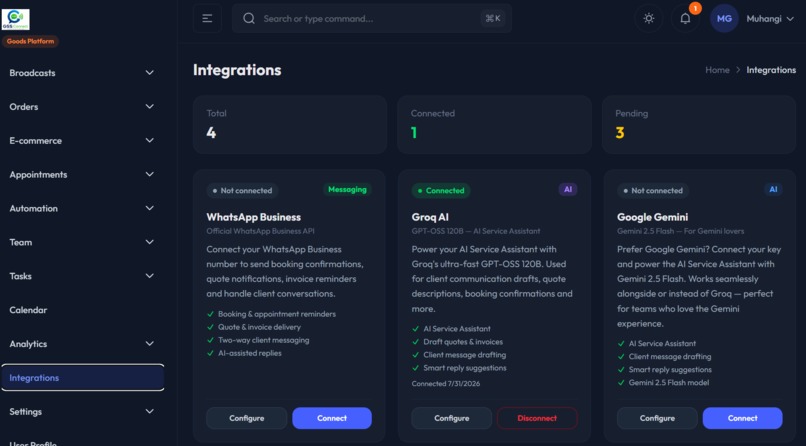
Task: Click the Integrations page heading
Action: 237,70
